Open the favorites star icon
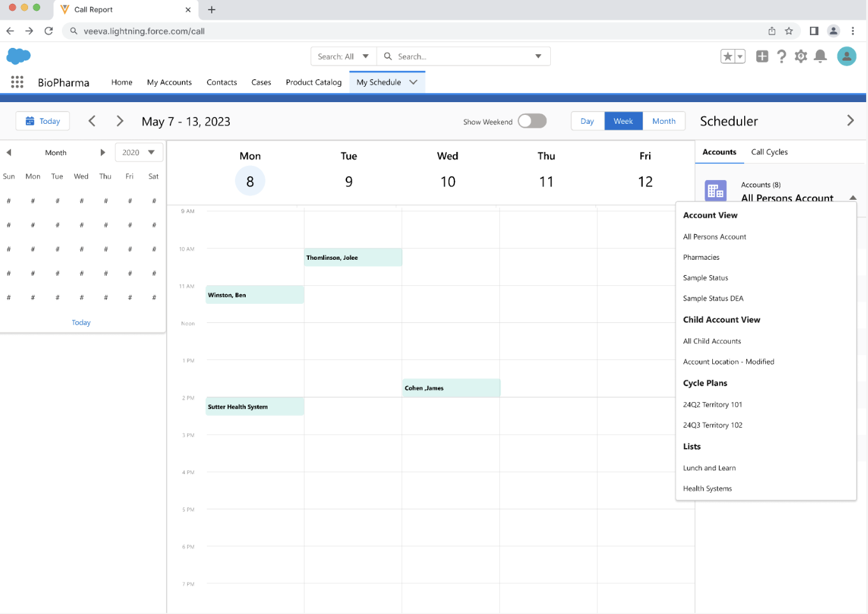This screenshot has width=868, height=614. click(x=727, y=57)
